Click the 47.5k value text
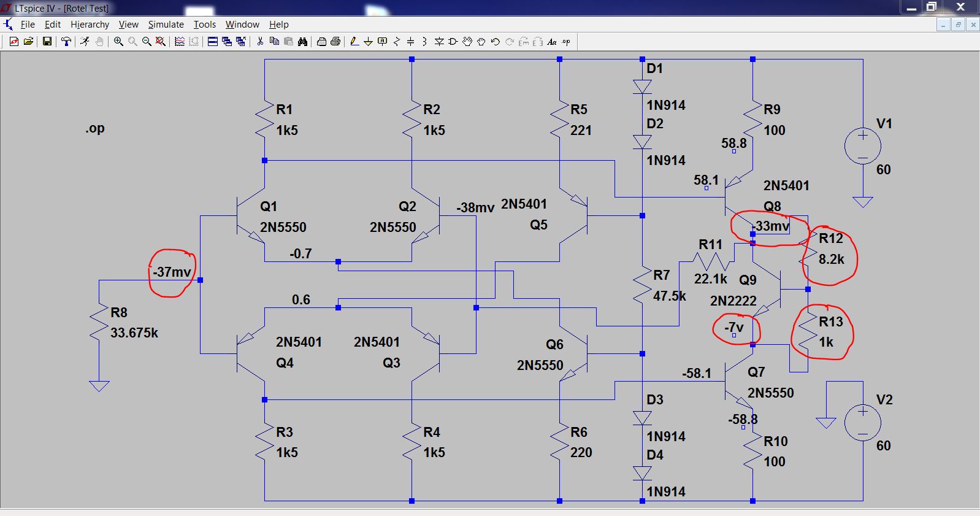980x516 pixels. pyautogui.click(x=669, y=296)
